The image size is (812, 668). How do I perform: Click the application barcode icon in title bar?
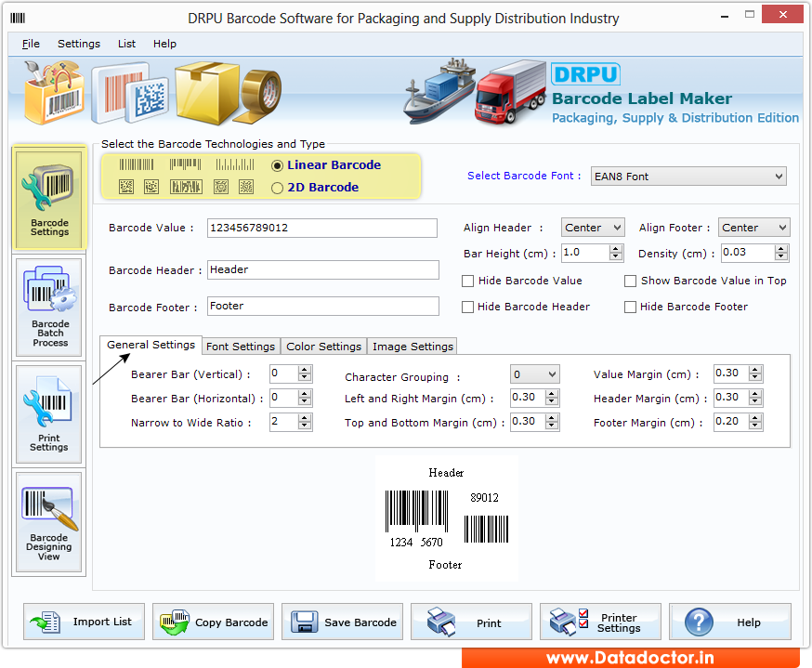pyautogui.click(x=17, y=19)
